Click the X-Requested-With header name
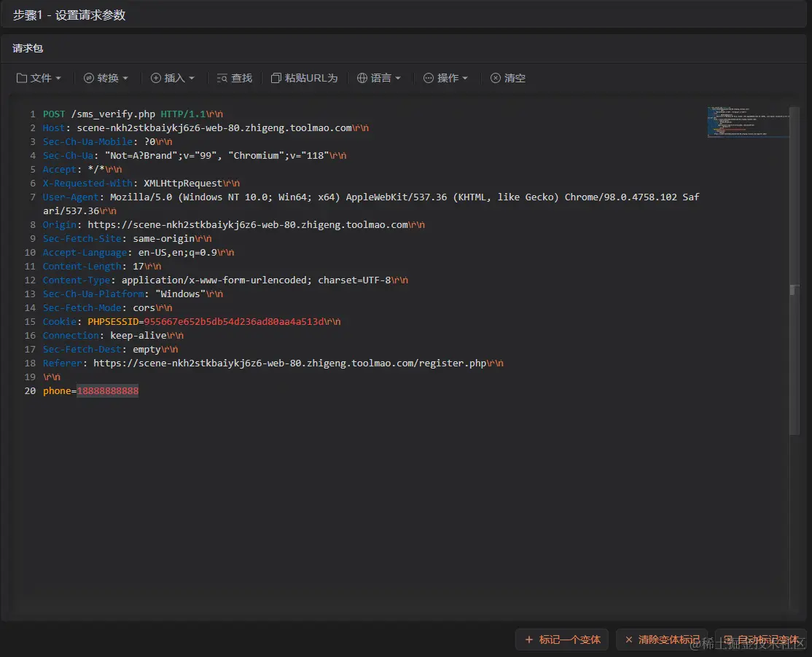 [x=87, y=183]
